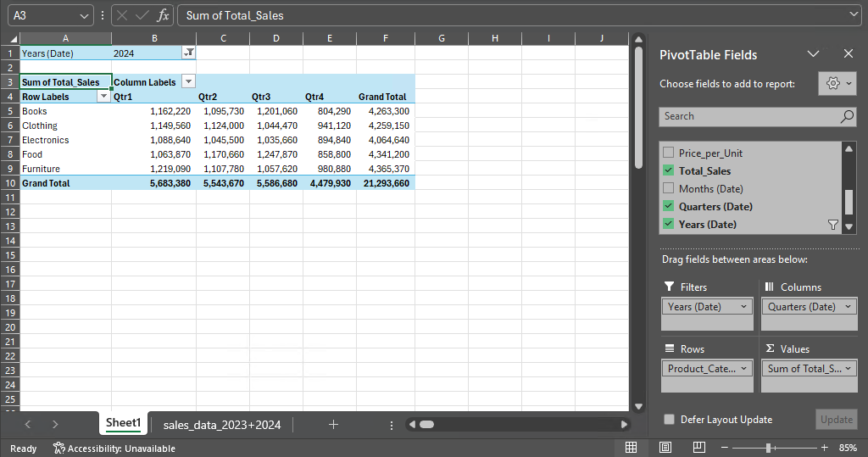
Task: Click the Insert Function fx icon
Action: point(164,15)
